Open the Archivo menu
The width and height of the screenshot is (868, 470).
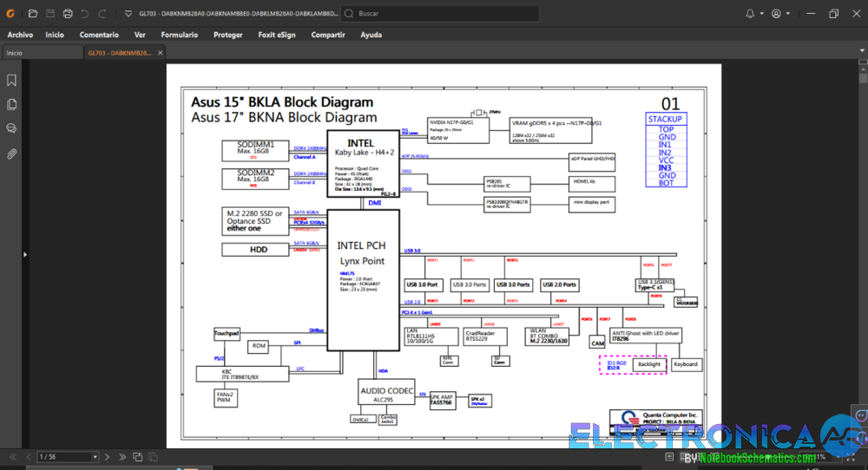tap(20, 35)
